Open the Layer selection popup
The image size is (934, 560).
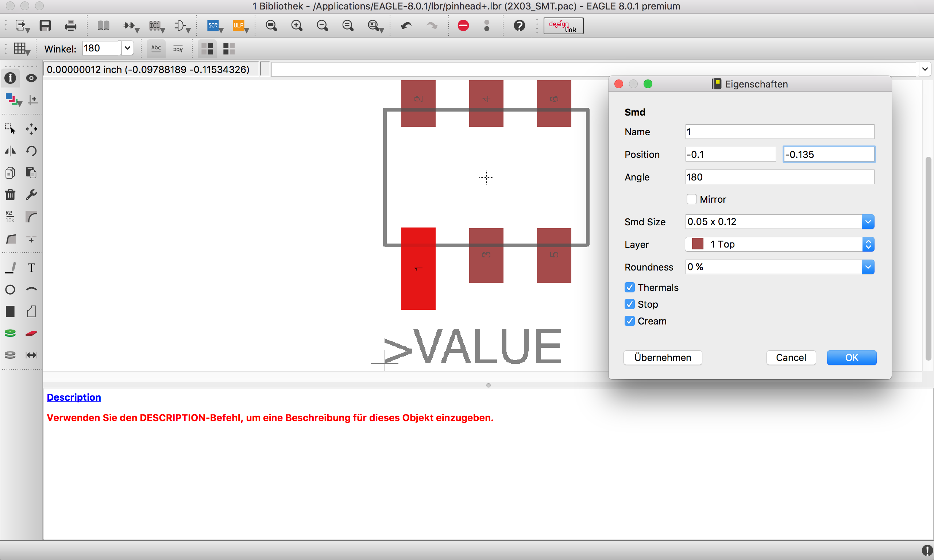[868, 245]
